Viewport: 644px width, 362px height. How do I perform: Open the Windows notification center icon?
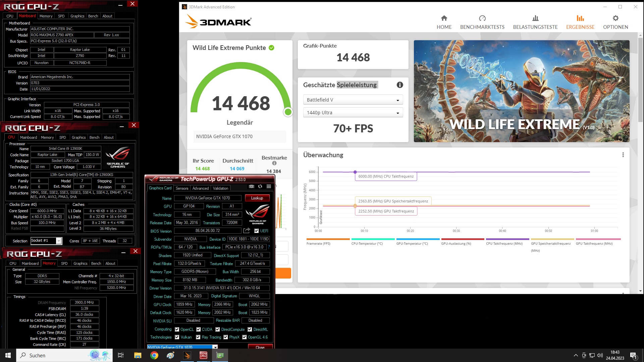[x=633, y=355]
